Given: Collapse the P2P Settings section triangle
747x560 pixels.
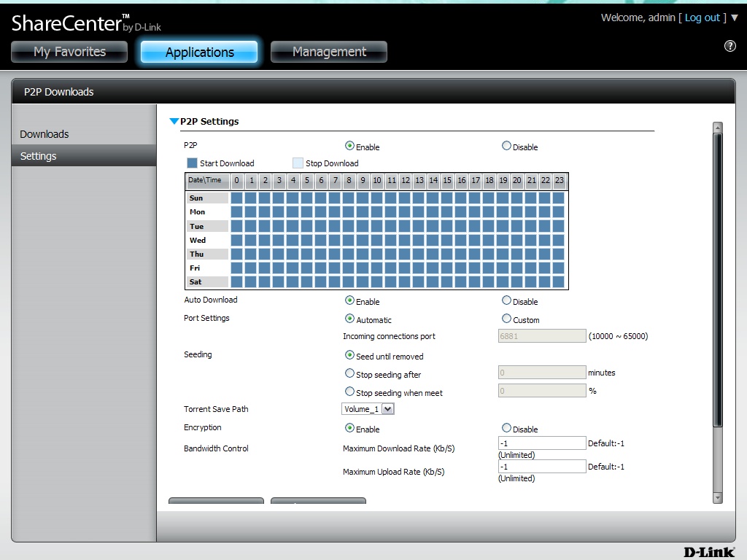Looking at the screenshot, I should 174,122.
